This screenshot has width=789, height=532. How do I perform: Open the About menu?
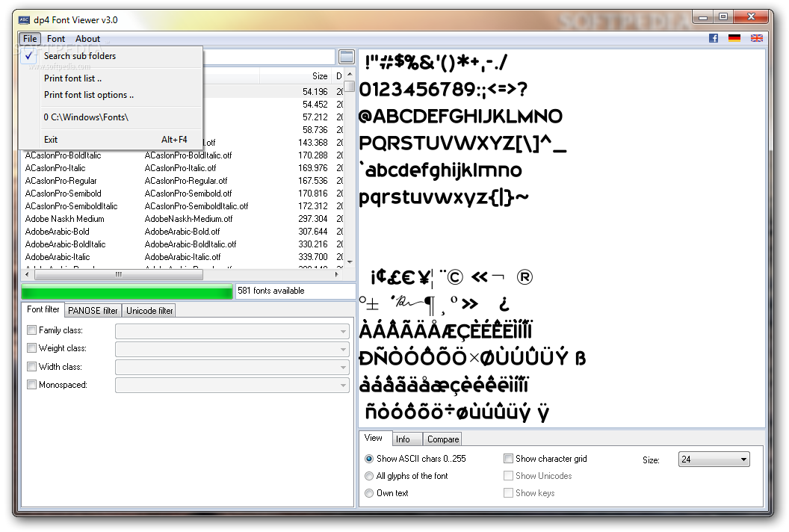click(87, 39)
